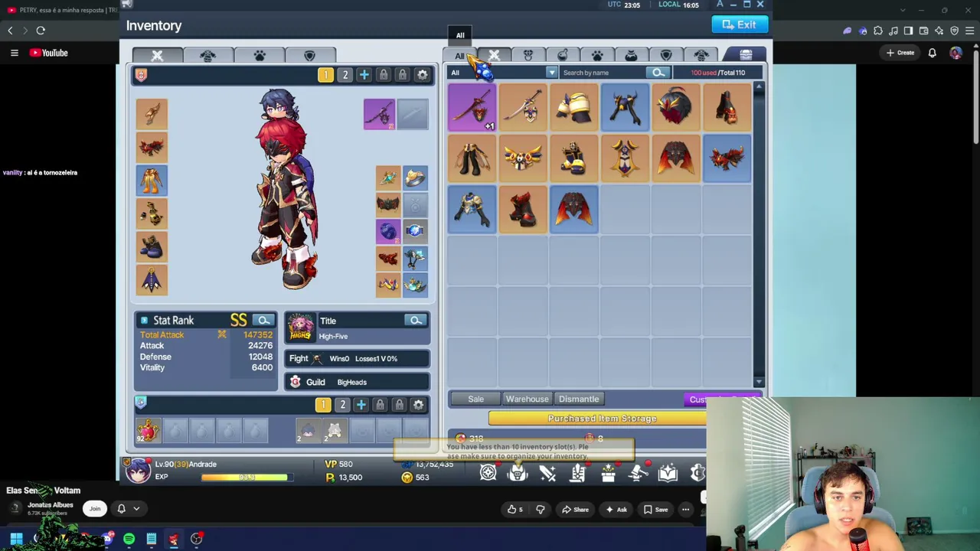Open the stat rank details magnifier
Screen dimensions: 980x551
(x=263, y=320)
